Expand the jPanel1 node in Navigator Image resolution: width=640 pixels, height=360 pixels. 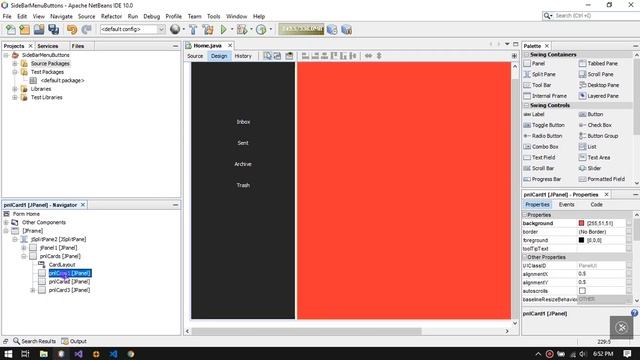24,248
